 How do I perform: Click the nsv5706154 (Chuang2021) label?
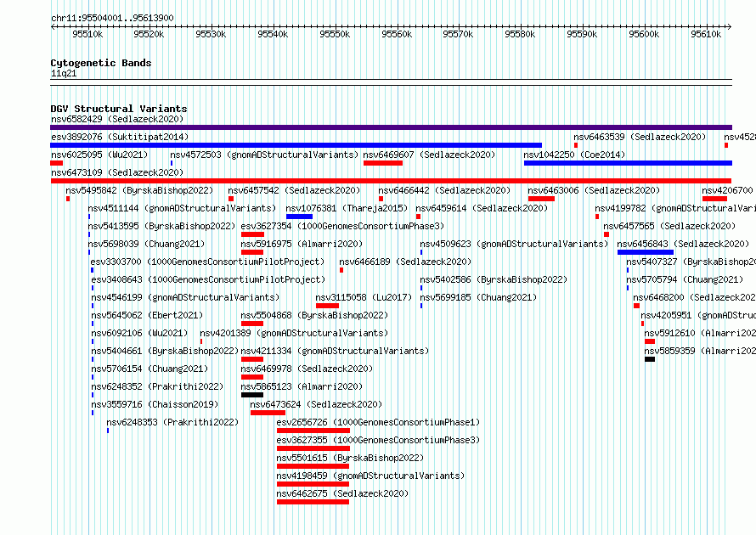click(x=150, y=369)
